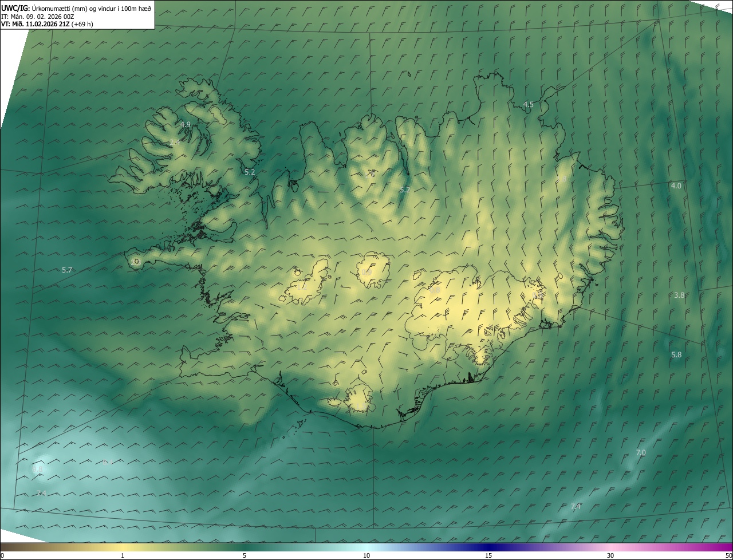Select the 2.4 value label

click(x=175, y=142)
